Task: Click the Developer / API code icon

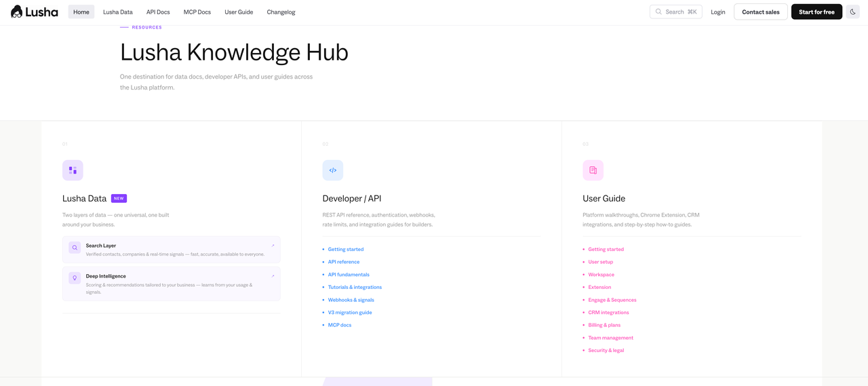Action: (333, 170)
